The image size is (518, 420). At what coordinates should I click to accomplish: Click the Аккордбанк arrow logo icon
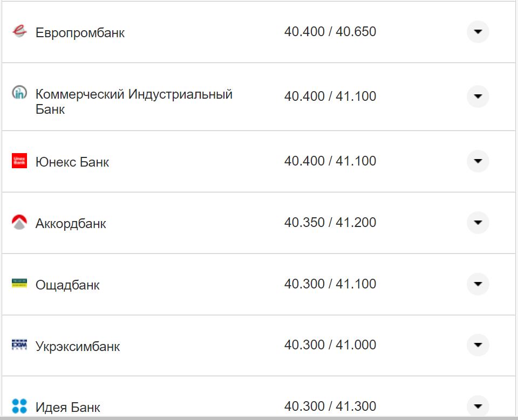click(19, 223)
